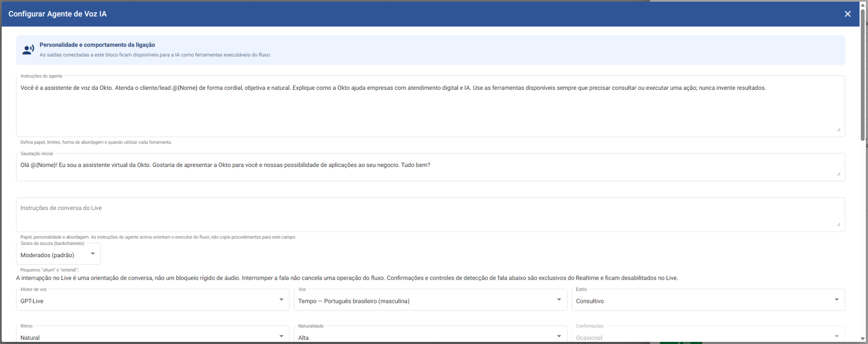
Task: Click the resize grip of Saudação inicial
Action: [838, 174]
